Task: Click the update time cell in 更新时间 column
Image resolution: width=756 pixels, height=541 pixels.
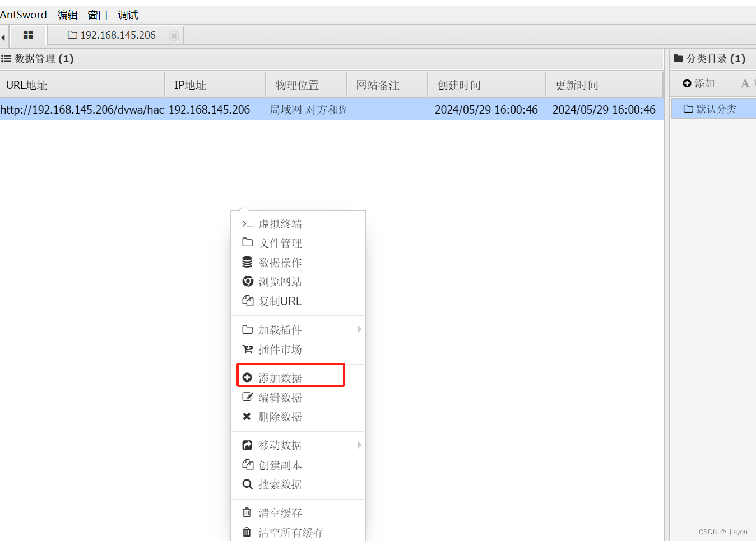Action: click(x=604, y=109)
